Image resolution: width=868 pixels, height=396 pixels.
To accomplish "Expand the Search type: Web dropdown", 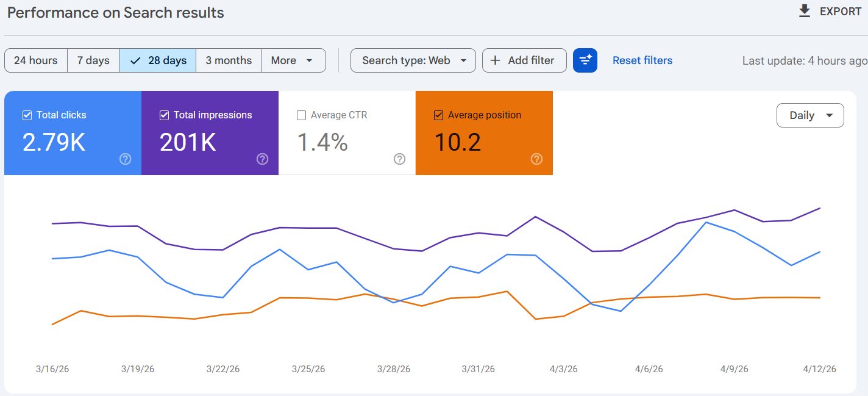I will coord(413,60).
